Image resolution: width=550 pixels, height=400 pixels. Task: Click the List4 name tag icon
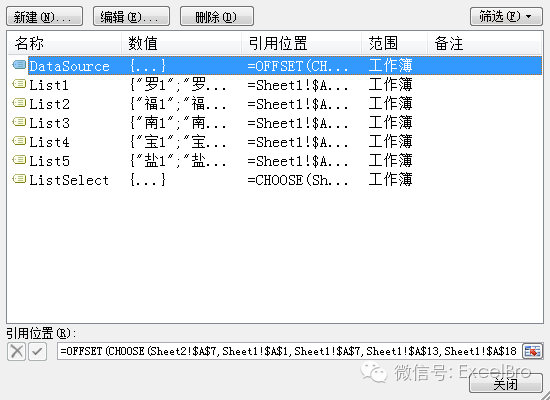[x=19, y=141]
